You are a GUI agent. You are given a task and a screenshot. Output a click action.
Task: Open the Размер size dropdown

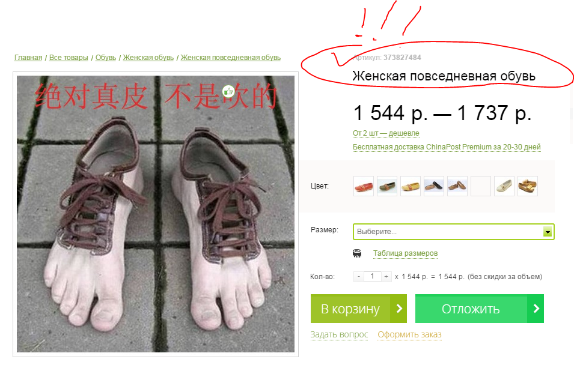click(x=454, y=232)
